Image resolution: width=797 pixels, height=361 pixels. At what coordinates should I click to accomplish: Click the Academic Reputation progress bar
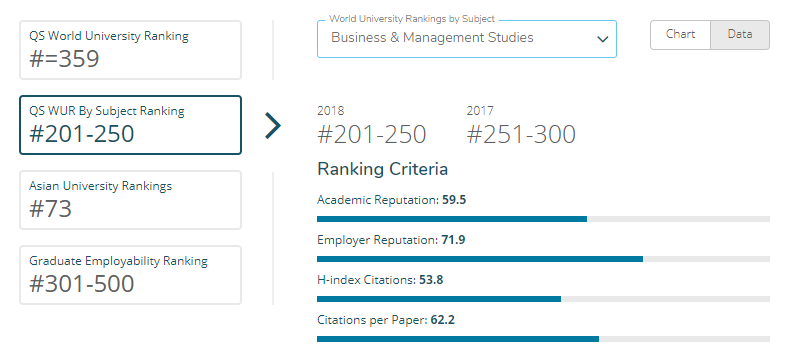(x=543, y=219)
